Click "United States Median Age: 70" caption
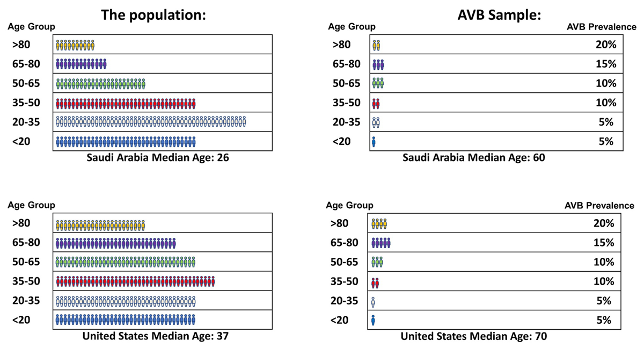This screenshot has height=348, width=644. [x=474, y=337]
